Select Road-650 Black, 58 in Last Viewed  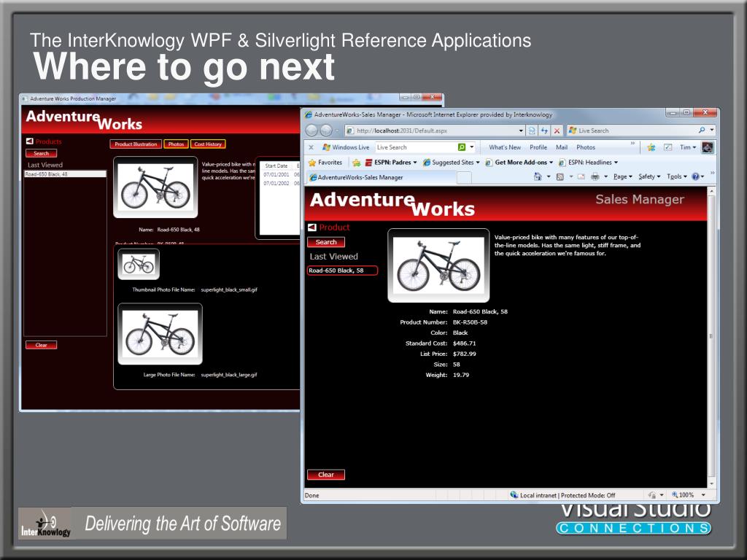[x=343, y=271]
